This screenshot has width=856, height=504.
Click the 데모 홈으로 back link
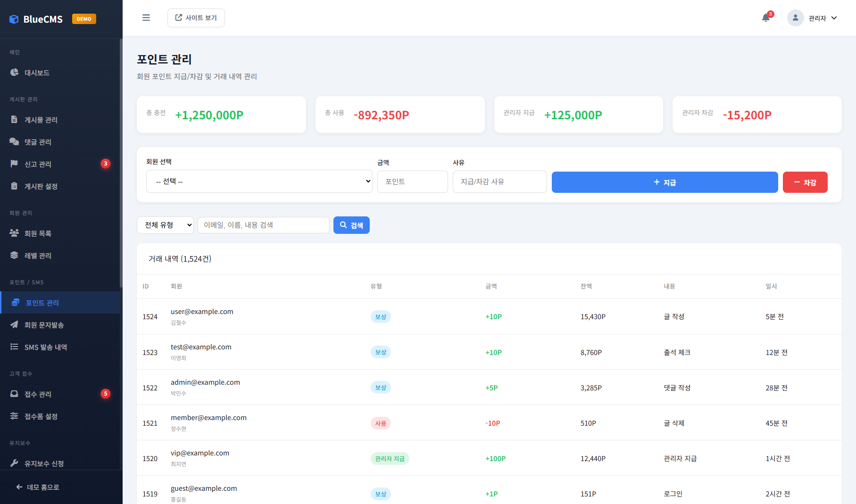pyautogui.click(x=38, y=487)
